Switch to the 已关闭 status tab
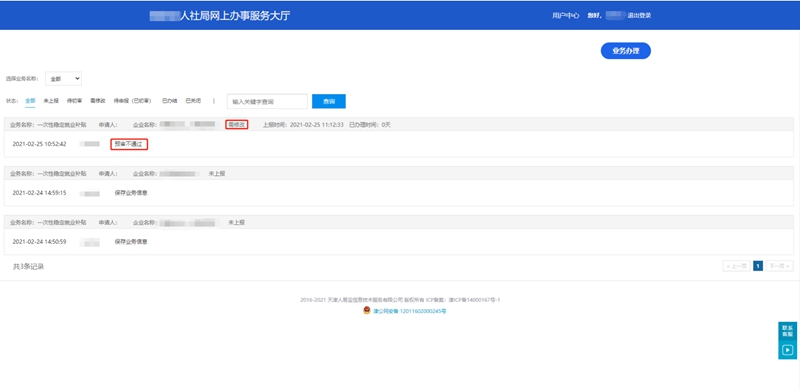Image resolution: width=800 pixels, height=390 pixels. 193,101
